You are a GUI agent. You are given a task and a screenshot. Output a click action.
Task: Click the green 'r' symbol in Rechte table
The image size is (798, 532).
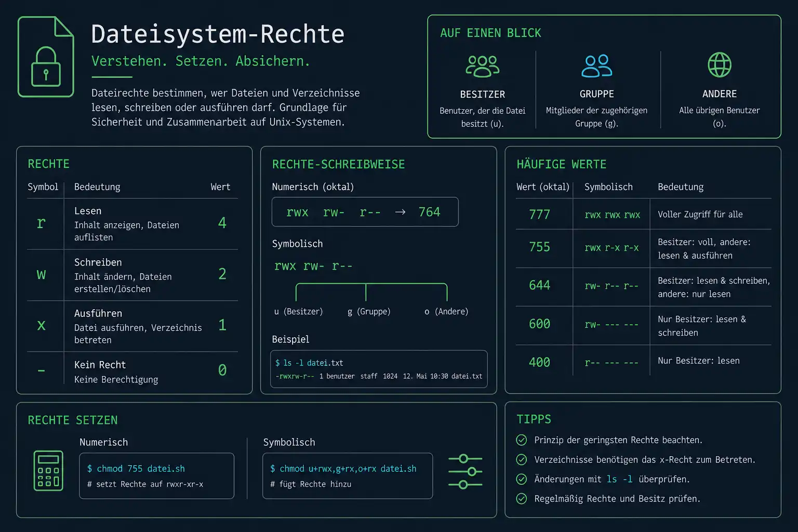tap(41, 223)
